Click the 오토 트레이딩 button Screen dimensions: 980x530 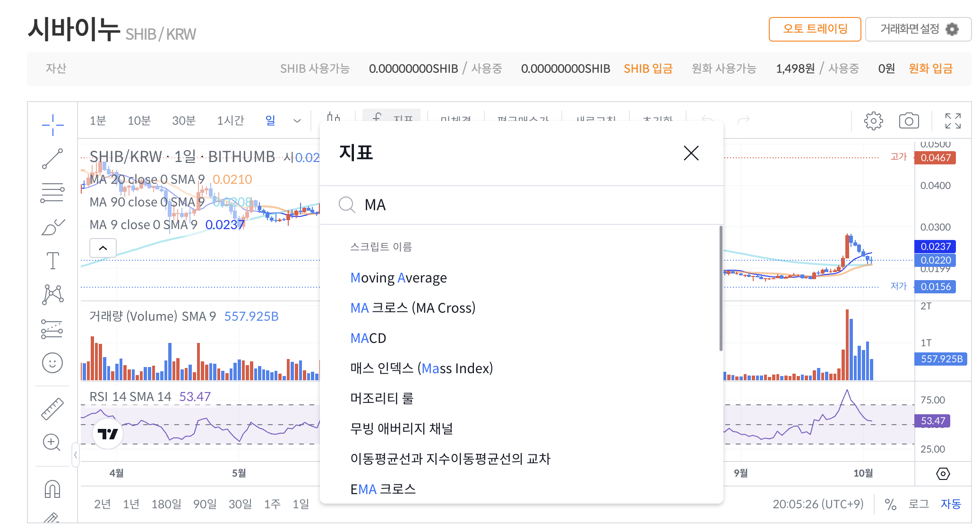pos(815,29)
